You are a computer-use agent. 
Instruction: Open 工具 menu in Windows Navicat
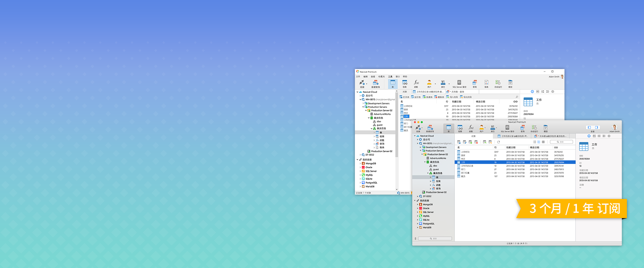390,76
